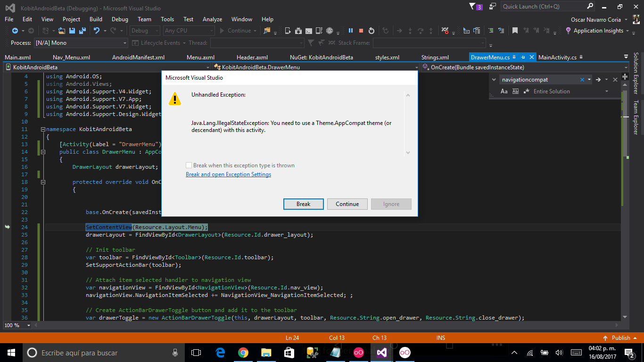Open the Tools menu
The width and height of the screenshot is (644, 362).
coord(167,19)
